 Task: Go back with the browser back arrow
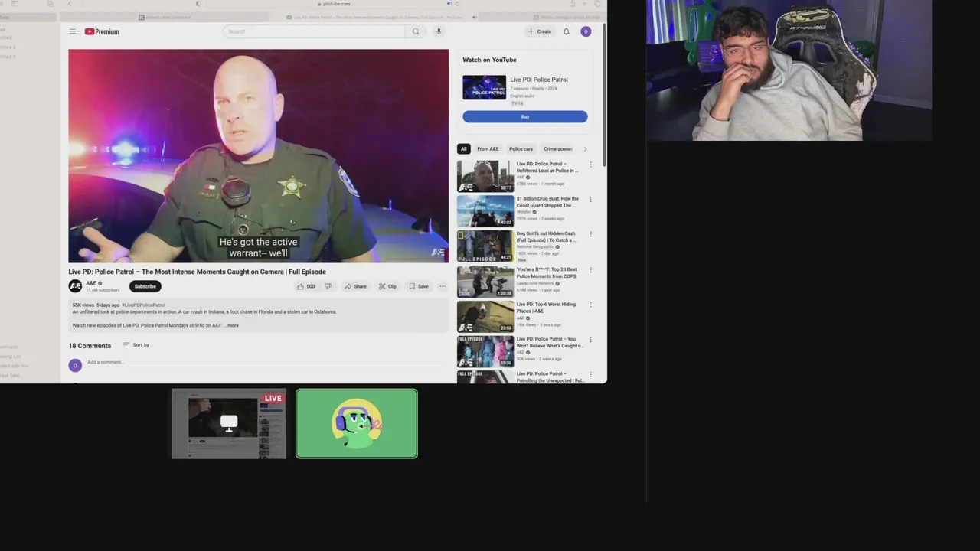[x=70, y=4]
